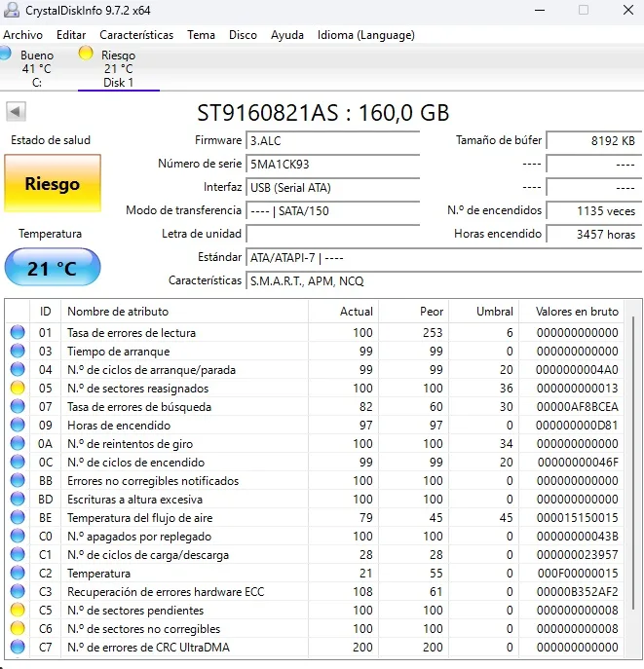
Task: Click the transfer mode field SATA/150
Action: (332, 211)
